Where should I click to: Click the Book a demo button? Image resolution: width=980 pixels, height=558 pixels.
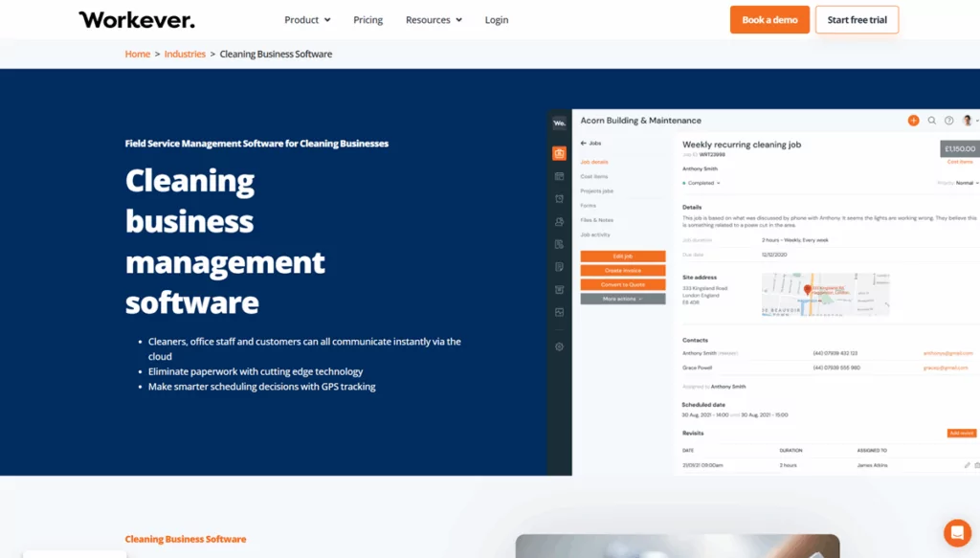(x=769, y=19)
